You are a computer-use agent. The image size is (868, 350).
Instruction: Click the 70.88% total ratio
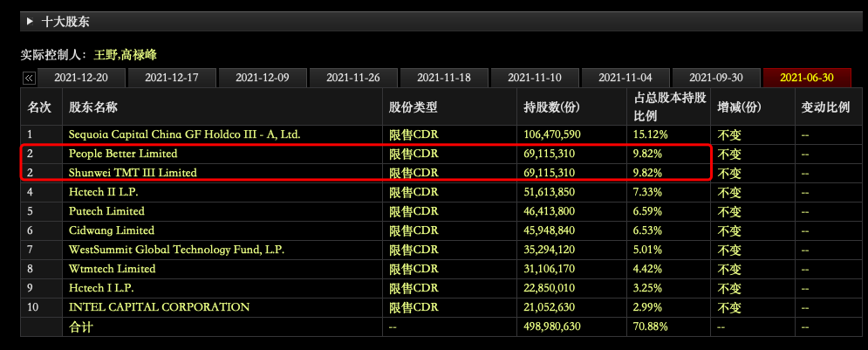(x=651, y=326)
